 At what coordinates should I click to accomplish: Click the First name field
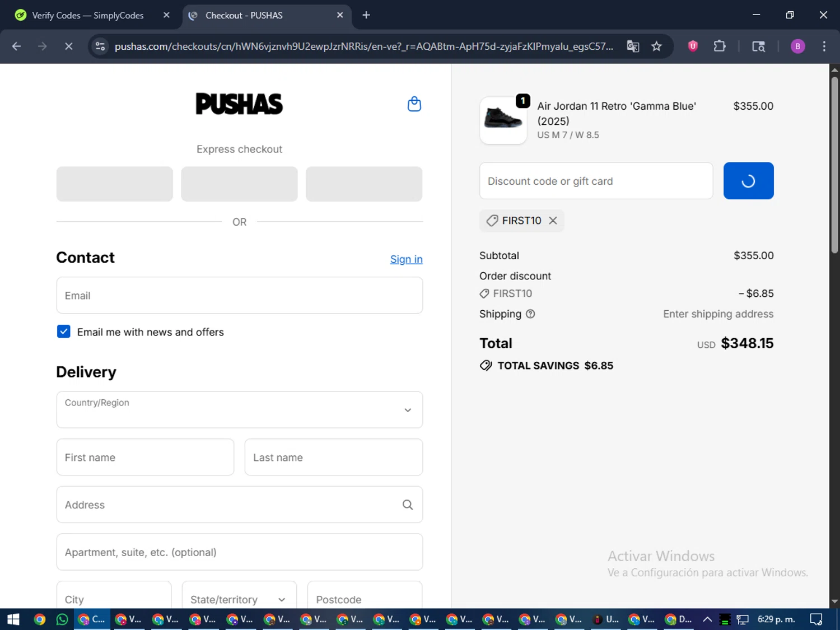[x=145, y=457]
